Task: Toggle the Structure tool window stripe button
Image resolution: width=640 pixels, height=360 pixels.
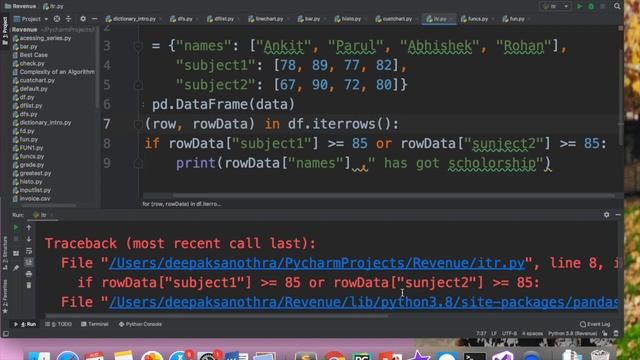Action: [5, 253]
